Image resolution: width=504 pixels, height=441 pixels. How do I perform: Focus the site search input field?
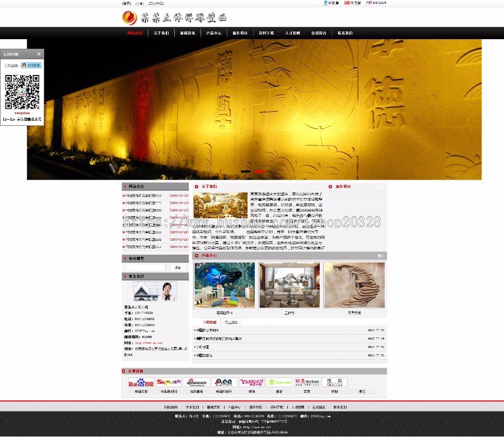pos(145,268)
